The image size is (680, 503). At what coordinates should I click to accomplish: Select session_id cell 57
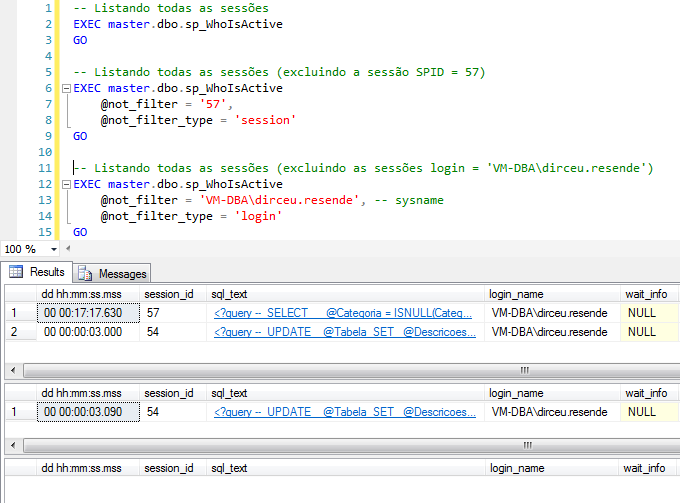[x=173, y=313]
